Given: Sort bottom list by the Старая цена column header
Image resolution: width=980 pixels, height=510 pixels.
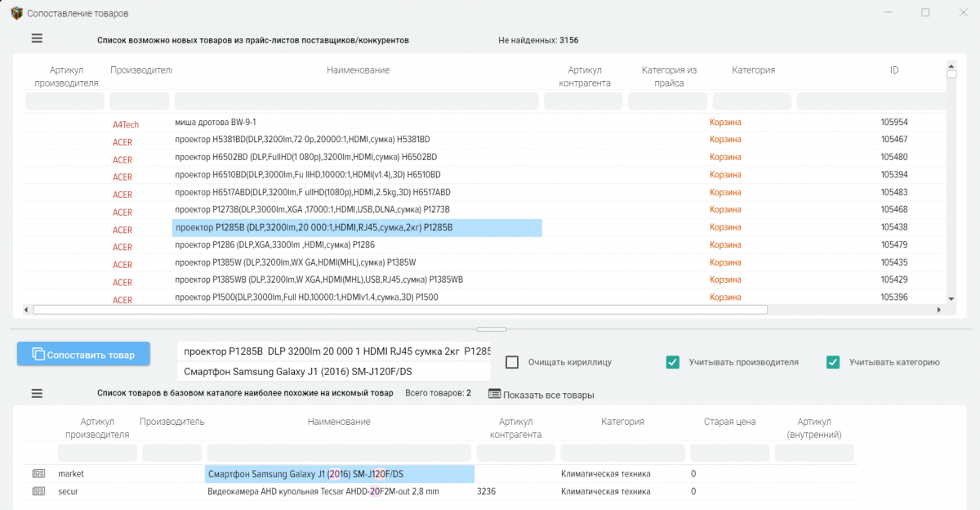Looking at the screenshot, I should 729,422.
